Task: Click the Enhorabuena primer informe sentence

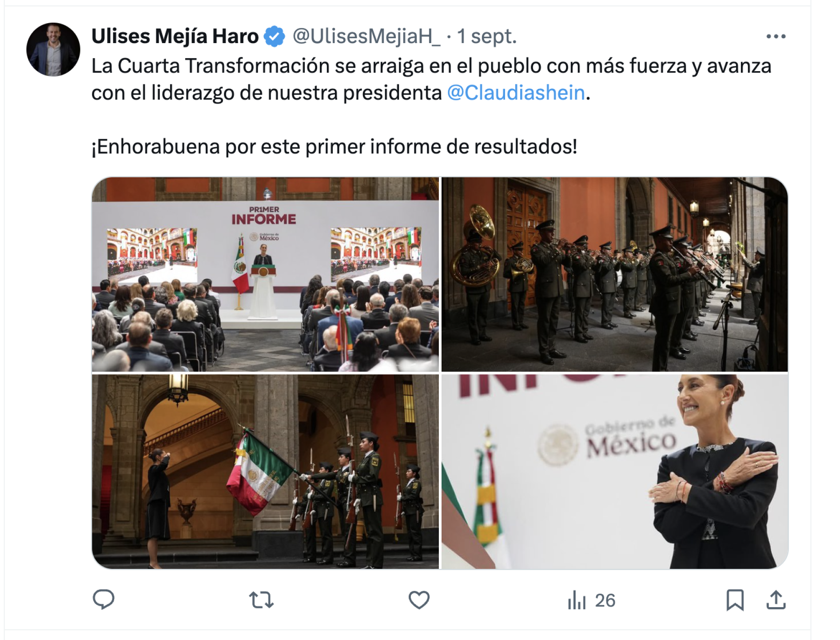Action: [334, 147]
